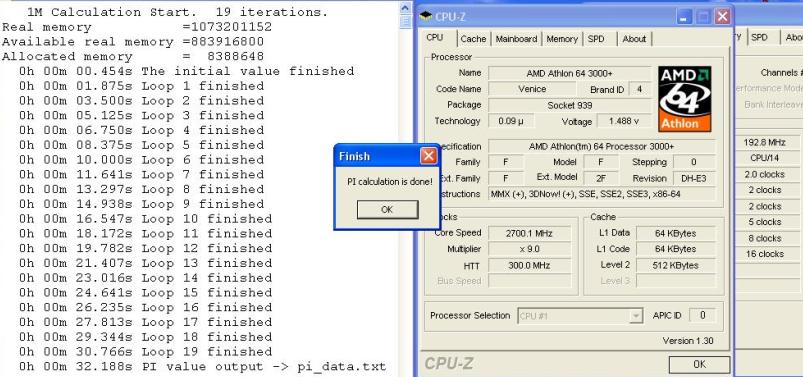Switch to the Mainboard tab
803x377 pixels.
[516, 39]
